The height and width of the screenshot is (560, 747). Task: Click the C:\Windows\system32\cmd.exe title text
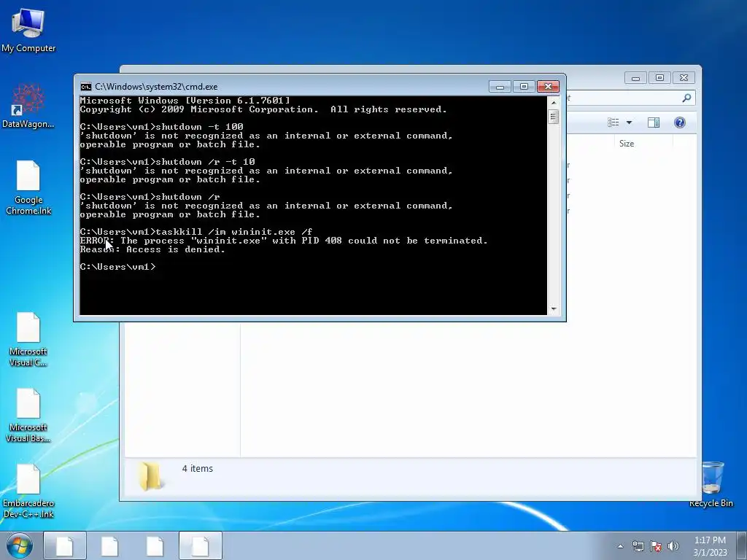pyautogui.click(x=156, y=87)
